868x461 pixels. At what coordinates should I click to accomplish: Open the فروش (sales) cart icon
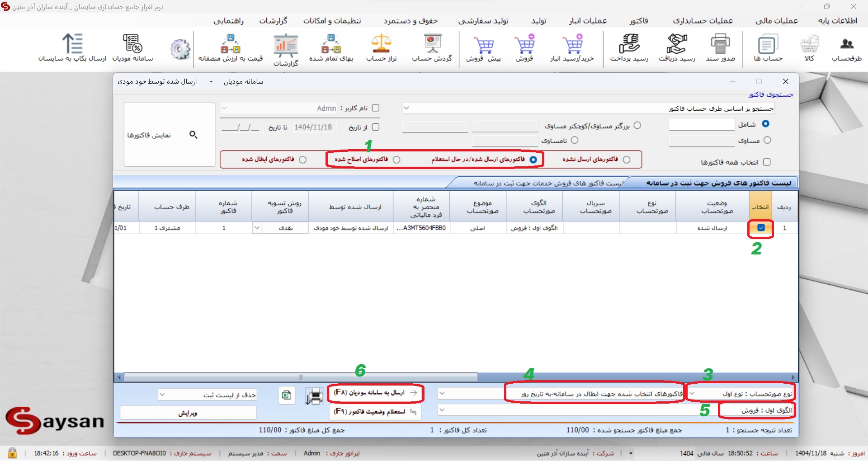524,48
